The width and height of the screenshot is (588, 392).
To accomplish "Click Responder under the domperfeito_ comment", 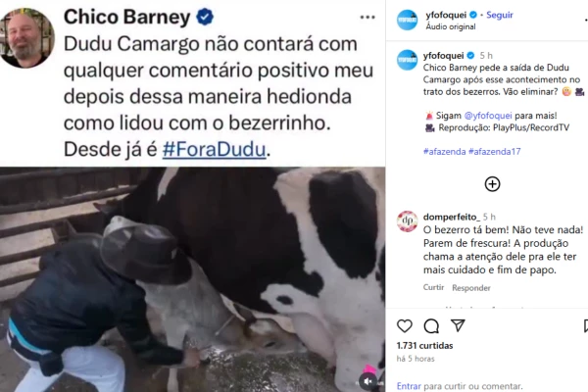I will pyautogui.click(x=471, y=288).
